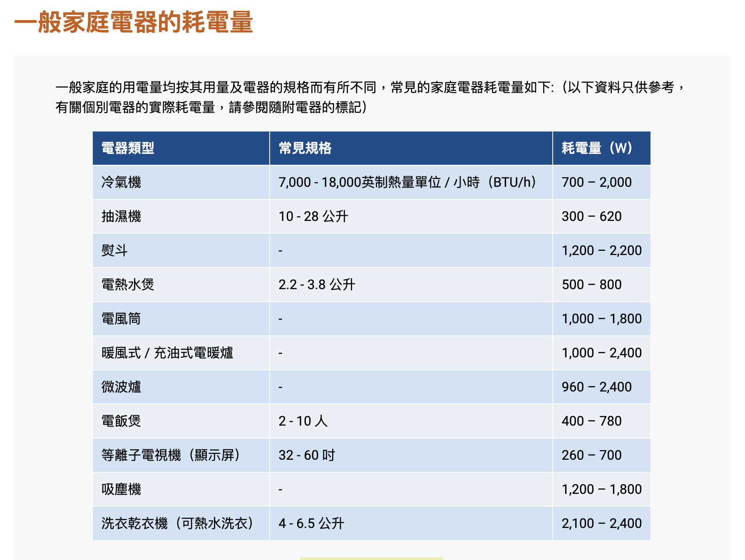Click the 吸塵機 row name
The width and height of the screenshot is (745, 560).
pyautogui.click(x=121, y=489)
